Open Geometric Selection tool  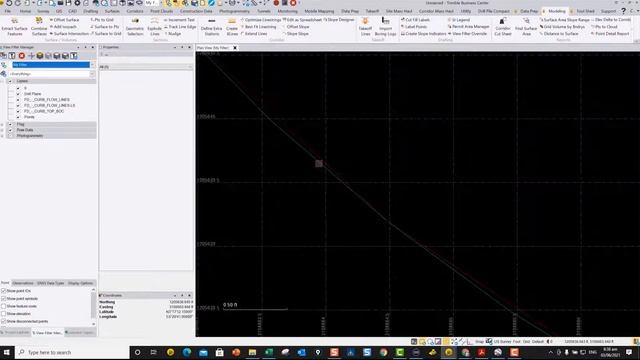coord(135,27)
